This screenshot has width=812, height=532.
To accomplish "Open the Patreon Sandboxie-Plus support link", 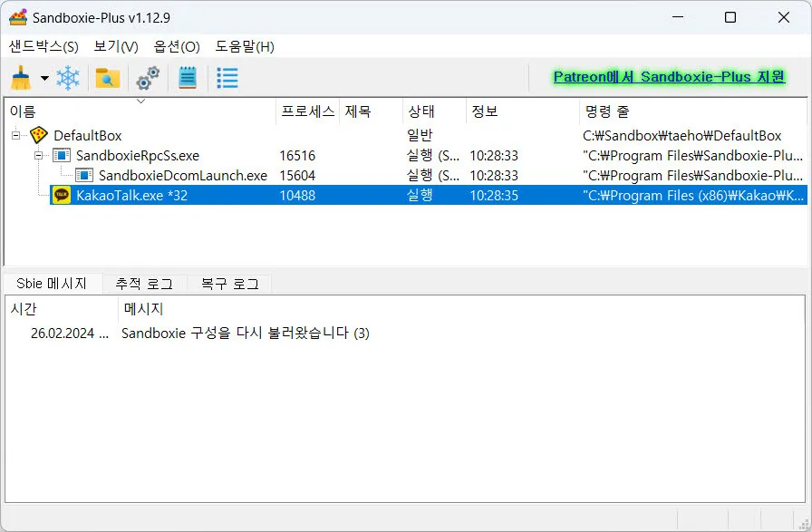I will pyautogui.click(x=669, y=77).
